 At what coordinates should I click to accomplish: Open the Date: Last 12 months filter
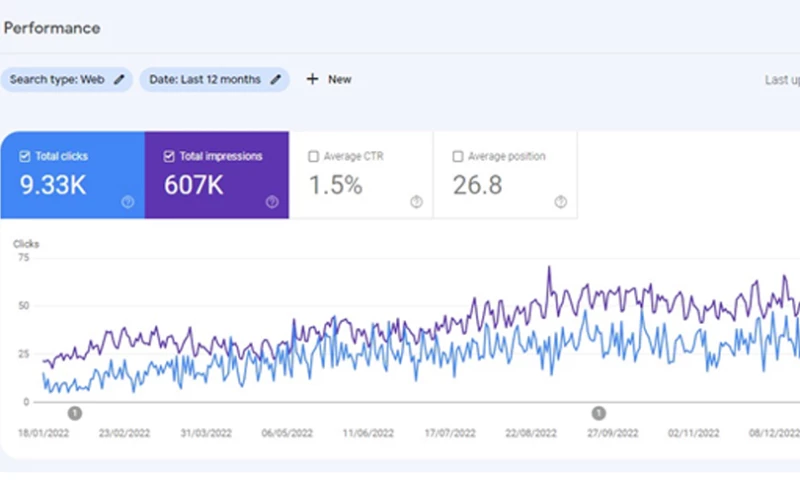pos(204,80)
